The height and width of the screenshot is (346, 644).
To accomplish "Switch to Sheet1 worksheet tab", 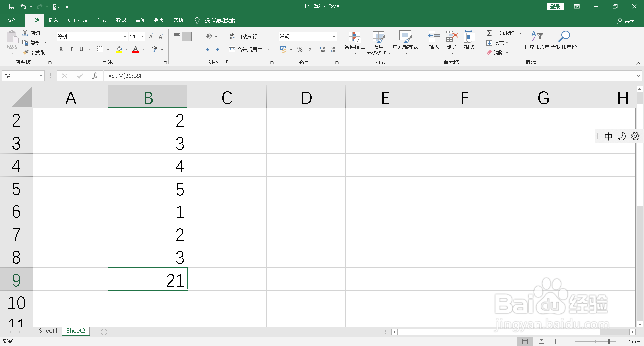I will click(48, 331).
